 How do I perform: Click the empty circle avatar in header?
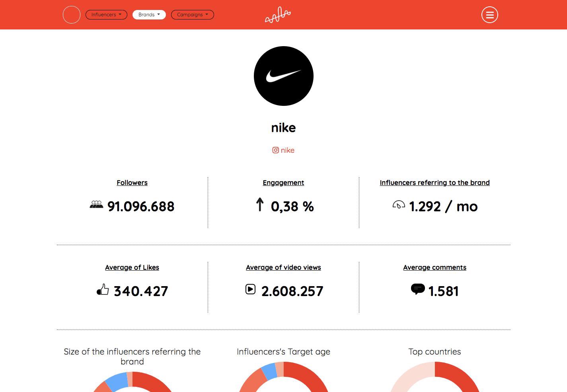72,15
